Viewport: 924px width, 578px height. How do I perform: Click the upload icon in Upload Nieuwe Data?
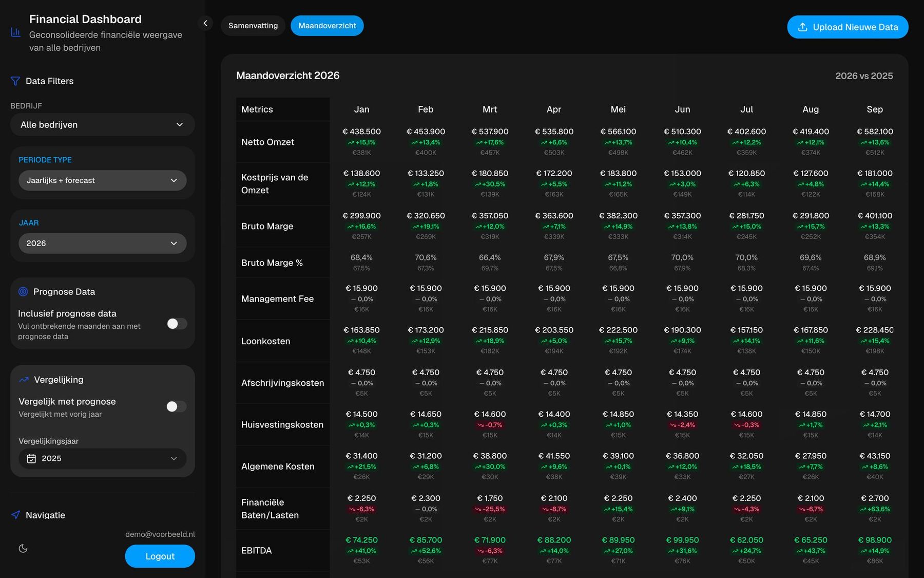click(803, 27)
